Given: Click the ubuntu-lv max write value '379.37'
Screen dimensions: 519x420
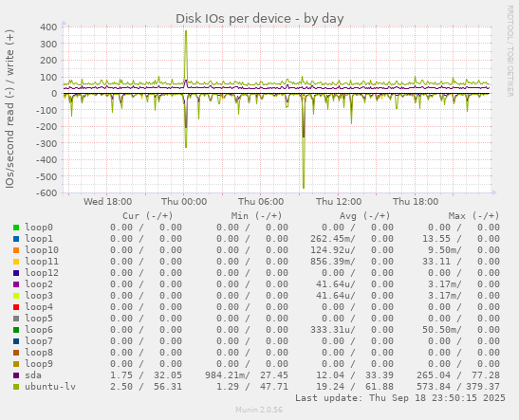Looking at the screenshot, I should [483, 386].
